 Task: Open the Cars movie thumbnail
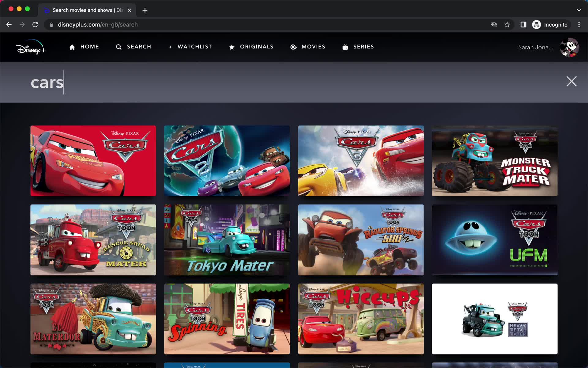pos(93,161)
